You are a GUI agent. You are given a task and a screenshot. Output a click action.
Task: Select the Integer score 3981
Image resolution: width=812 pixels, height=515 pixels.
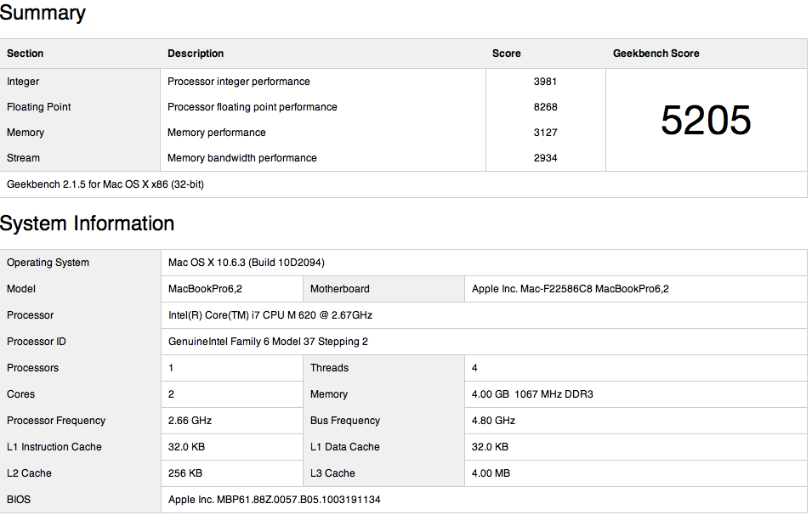click(545, 82)
